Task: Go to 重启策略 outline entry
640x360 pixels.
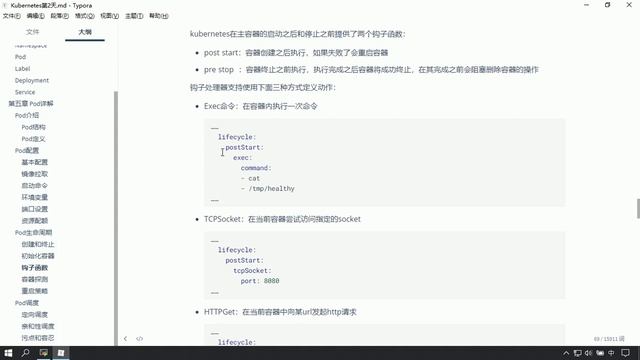Action: 35,291
